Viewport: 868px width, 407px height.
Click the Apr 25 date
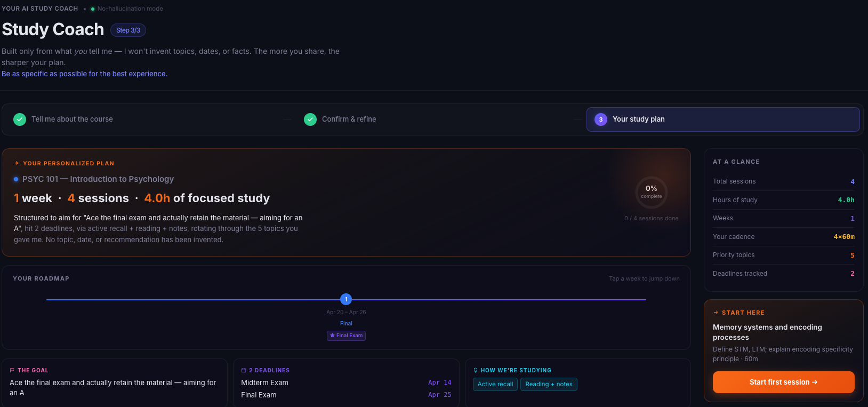coord(440,395)
